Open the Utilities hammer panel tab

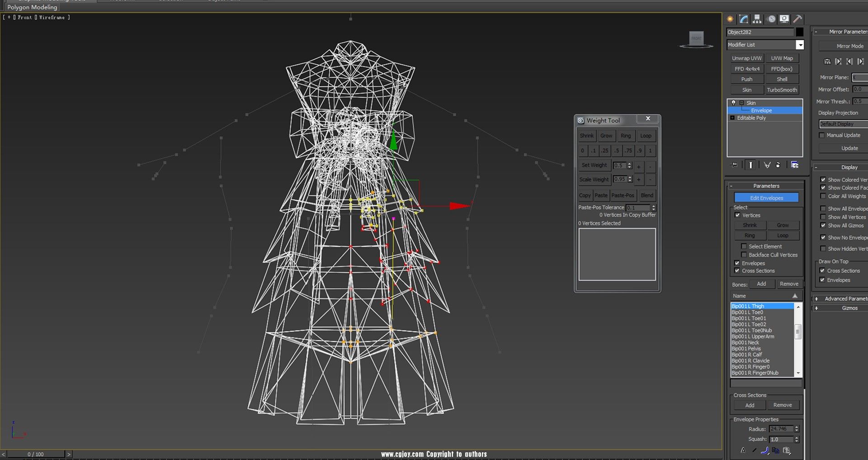click(x=797, y=19)
